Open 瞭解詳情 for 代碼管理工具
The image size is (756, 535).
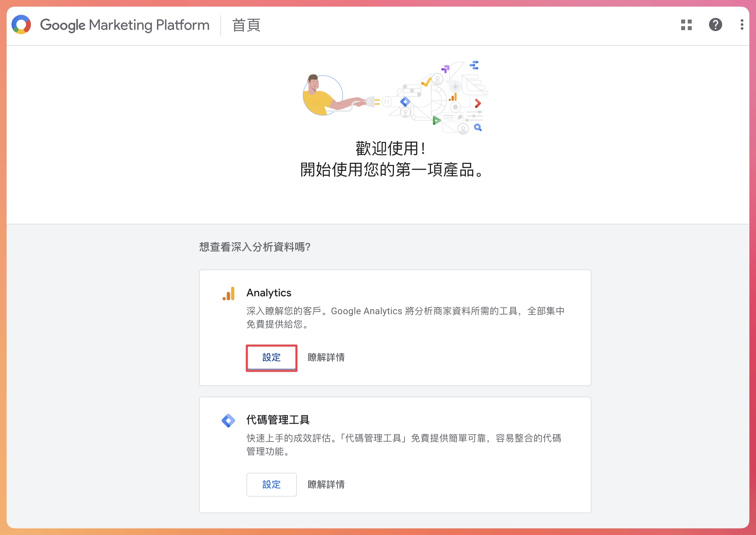tap(325, 485)
